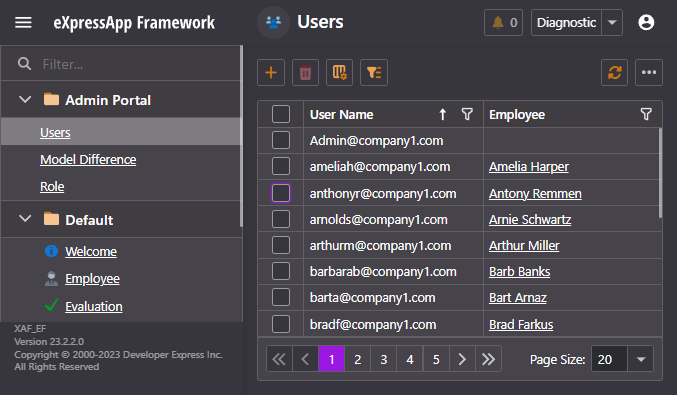Collapse the Default group chevron
The width and height of the screenshot is (677, 395).
(x=25, y=218)
